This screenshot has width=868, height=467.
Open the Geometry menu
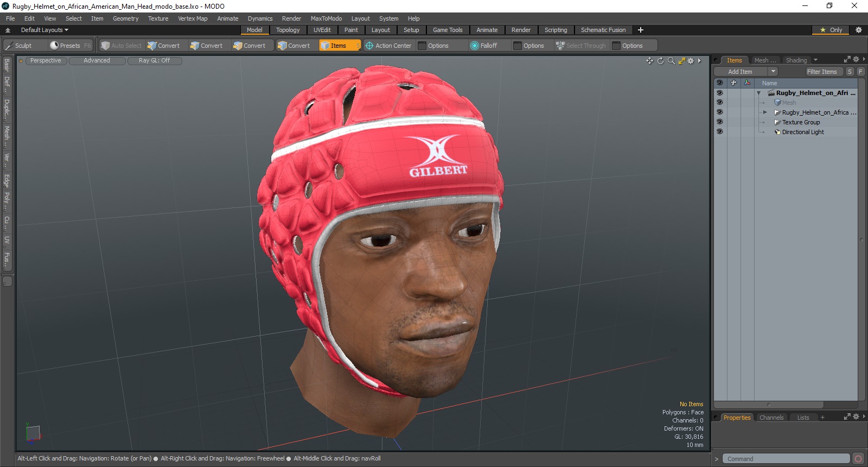pos(125,18)
